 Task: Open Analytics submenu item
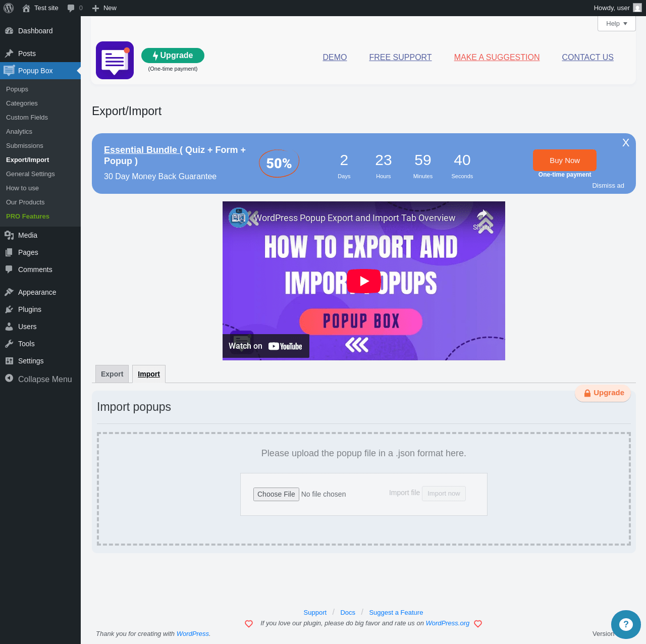pos(19,132)
